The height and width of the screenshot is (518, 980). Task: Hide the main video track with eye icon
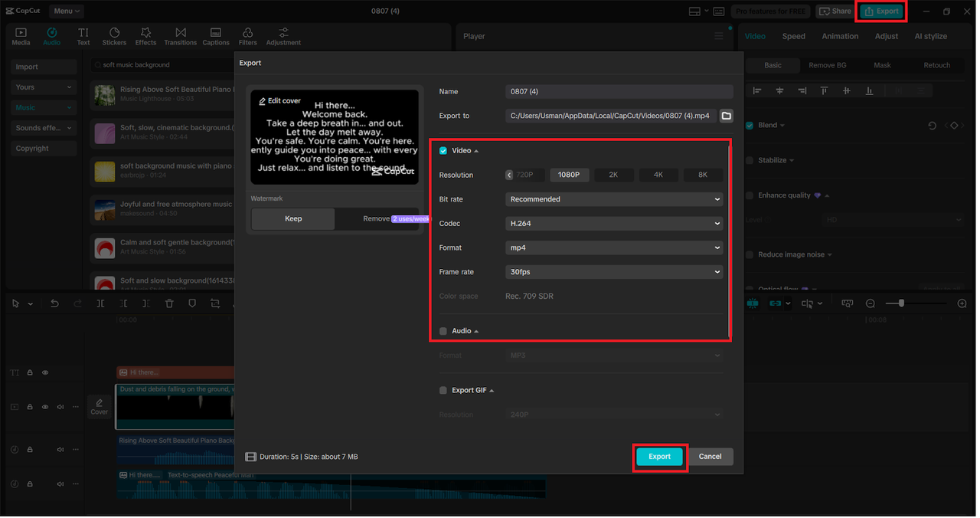45,407
